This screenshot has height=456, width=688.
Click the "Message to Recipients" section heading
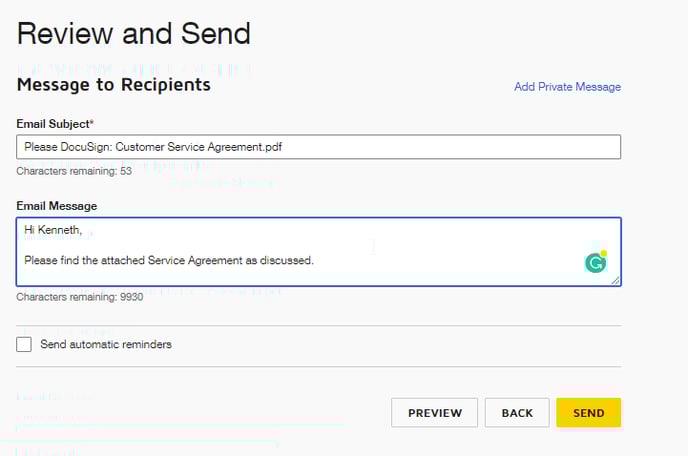114,85
